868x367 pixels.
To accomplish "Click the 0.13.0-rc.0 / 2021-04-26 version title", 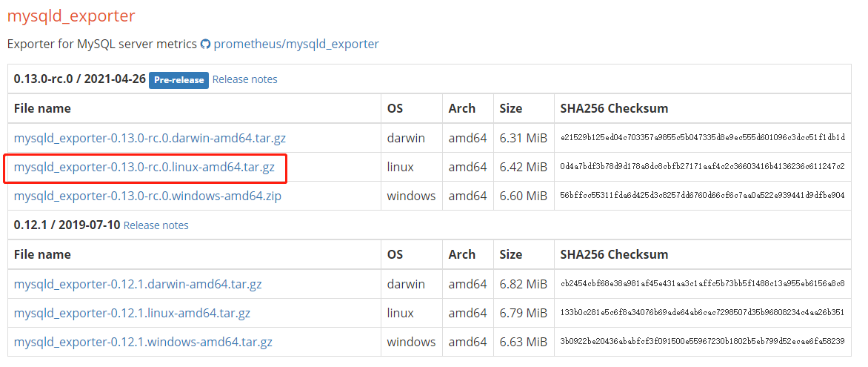I will pyautogui.click(x=80, y=79).
